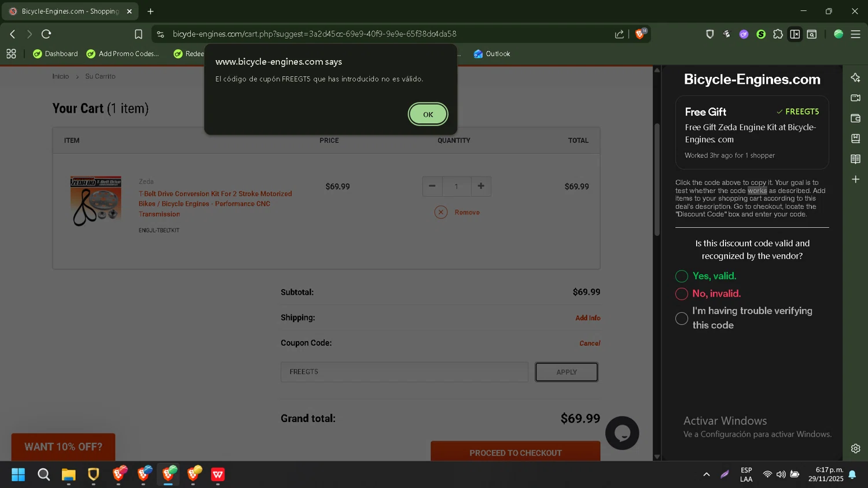Click the quantity field showing 1
Image resolution: width=868 pixels, height=488 pixels.
pos(456,186)
